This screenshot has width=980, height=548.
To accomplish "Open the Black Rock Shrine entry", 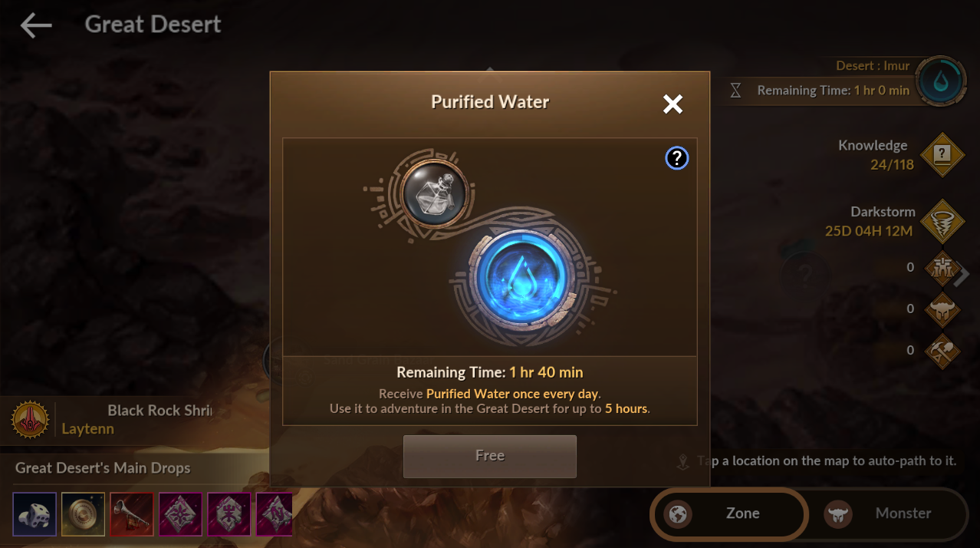I will click(x=159, y=410).
